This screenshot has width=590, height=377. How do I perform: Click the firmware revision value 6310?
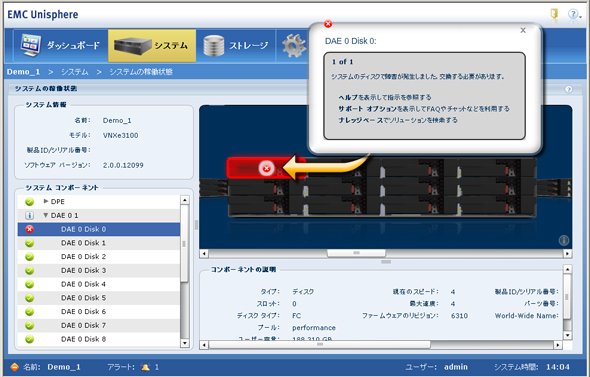coord(459,316)
